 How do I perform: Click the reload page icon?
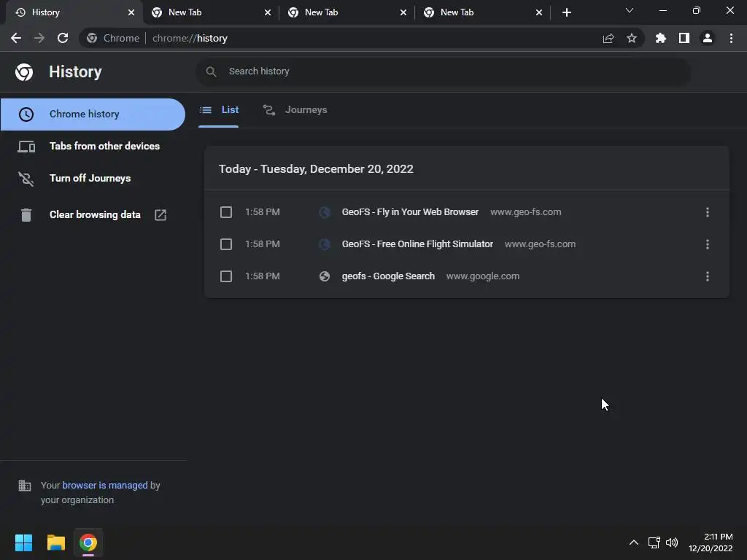pyautogui.click(x=63, y=38)
